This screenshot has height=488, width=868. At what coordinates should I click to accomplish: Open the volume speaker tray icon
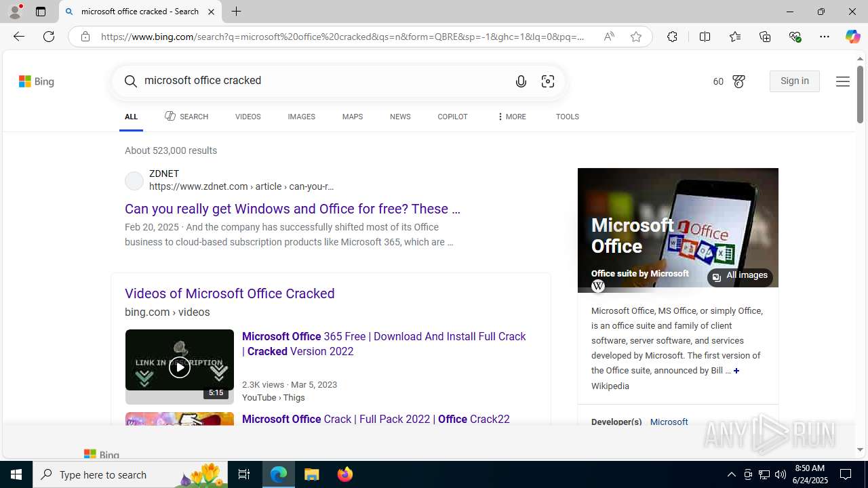781,474
